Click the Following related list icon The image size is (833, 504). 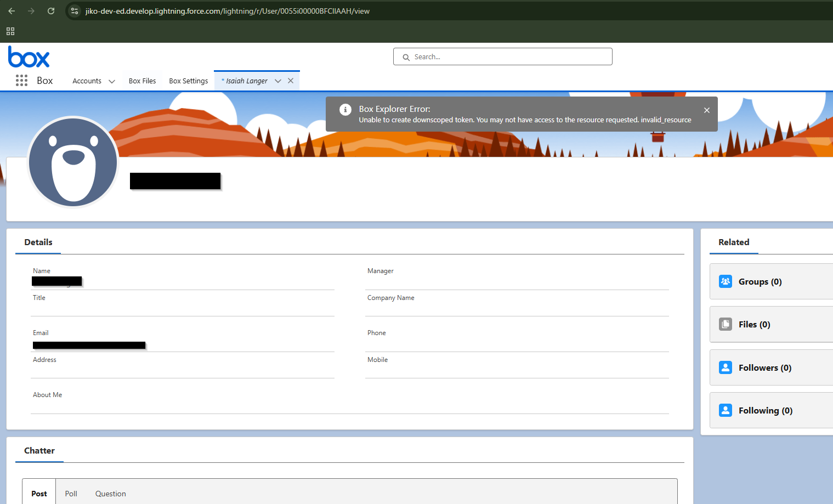725,410
